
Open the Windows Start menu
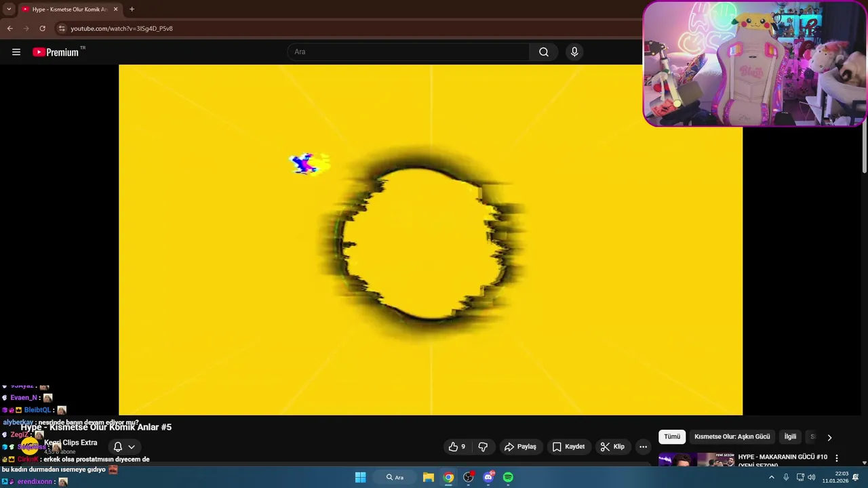pos(361,477)
